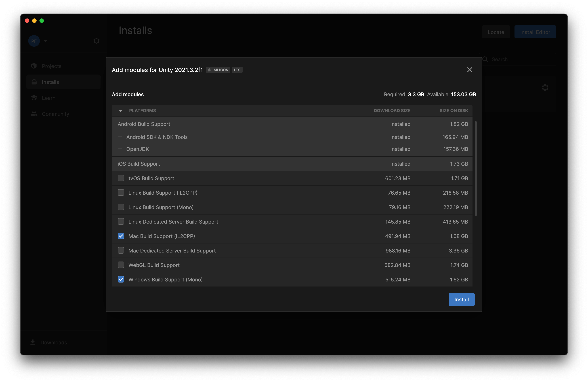Click the PF account avatar

coord(34,41)
